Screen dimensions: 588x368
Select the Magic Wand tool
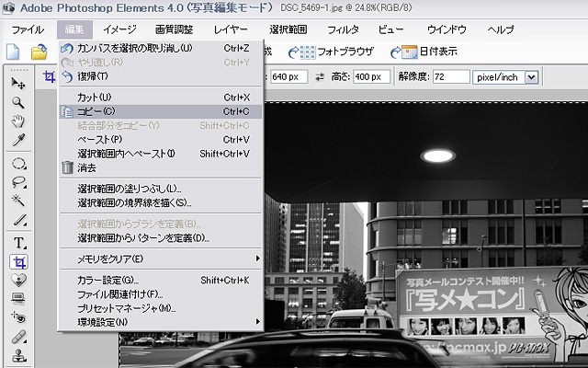(x=18, y=201)
